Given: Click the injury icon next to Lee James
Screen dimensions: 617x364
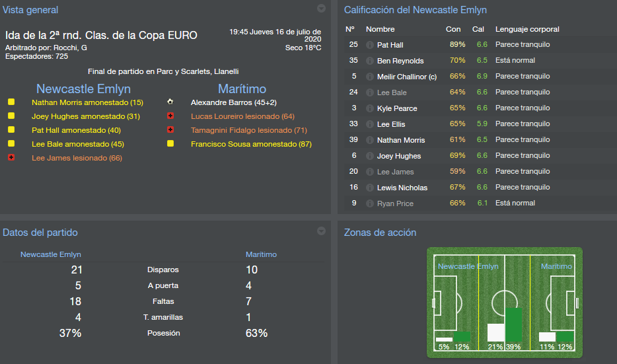Looking at the screenshot, I should pyautogui.click(x=11, y=158).
